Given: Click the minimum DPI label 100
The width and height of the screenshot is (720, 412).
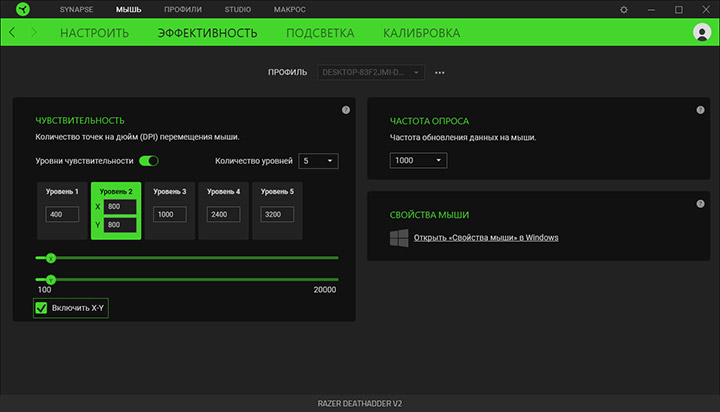Looking at the screenshot, I should 44,290.
